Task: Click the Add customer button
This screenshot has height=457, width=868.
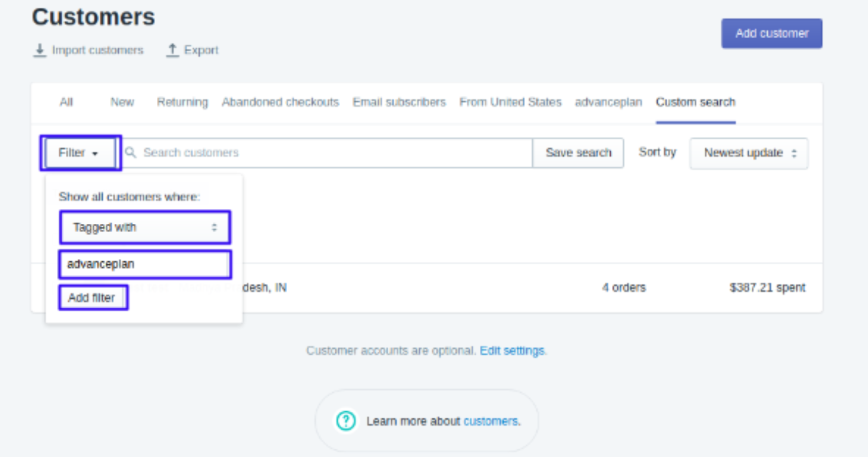Action: [x=772, y=33]
